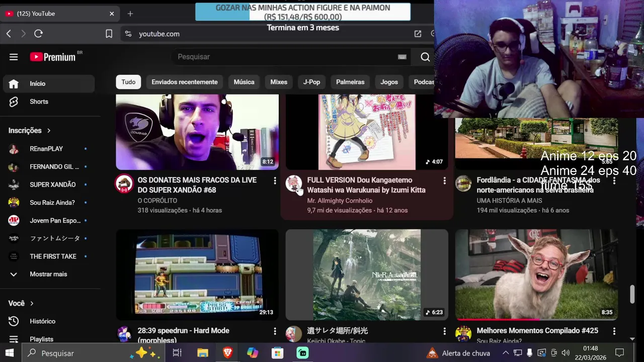
Task: Select the Mixes filter chip
Action: [x=279, y=82]
